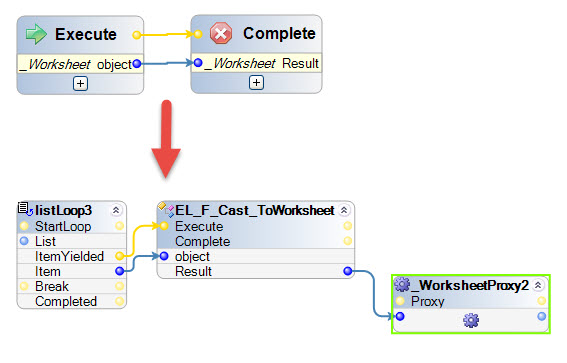567x363 pixels.
Task: Click the listLoop3 list icon
Action: pyautogui.click(x=25, y=209)
